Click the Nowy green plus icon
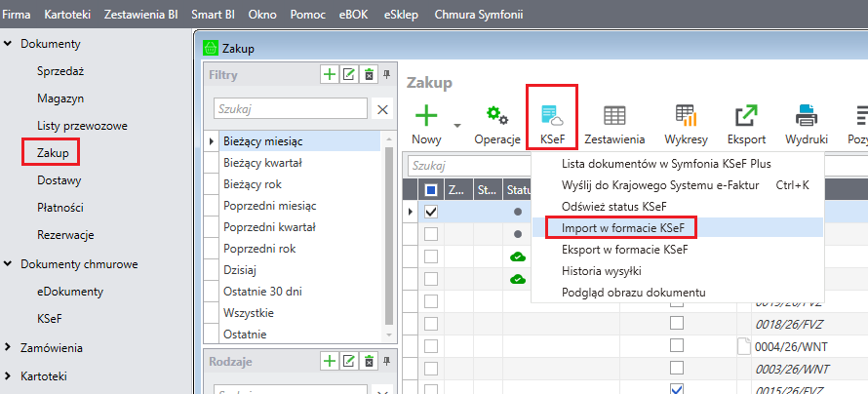The width and height of the screenshot is (868, 394). [x=426, y=116]
